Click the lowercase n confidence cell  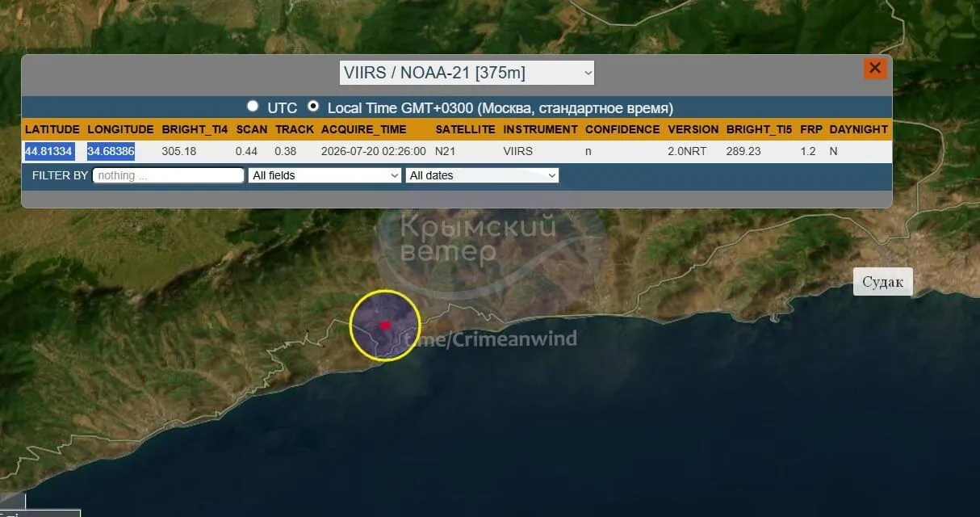588,151
